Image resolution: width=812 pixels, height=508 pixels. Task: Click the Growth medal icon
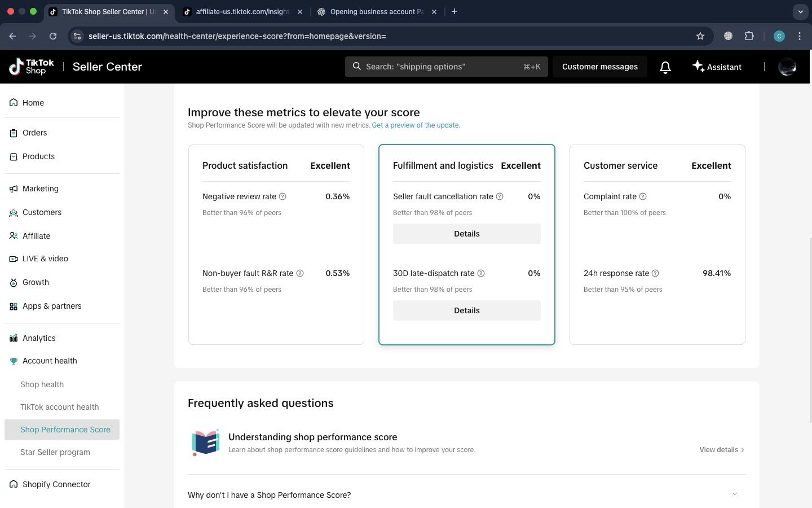[14, 282]
